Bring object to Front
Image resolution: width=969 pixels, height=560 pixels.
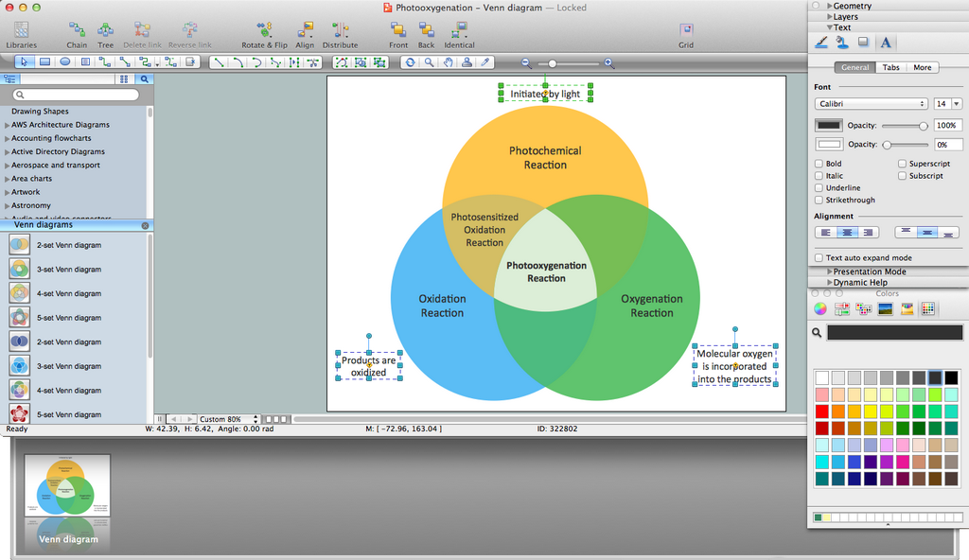pos(398,31)
